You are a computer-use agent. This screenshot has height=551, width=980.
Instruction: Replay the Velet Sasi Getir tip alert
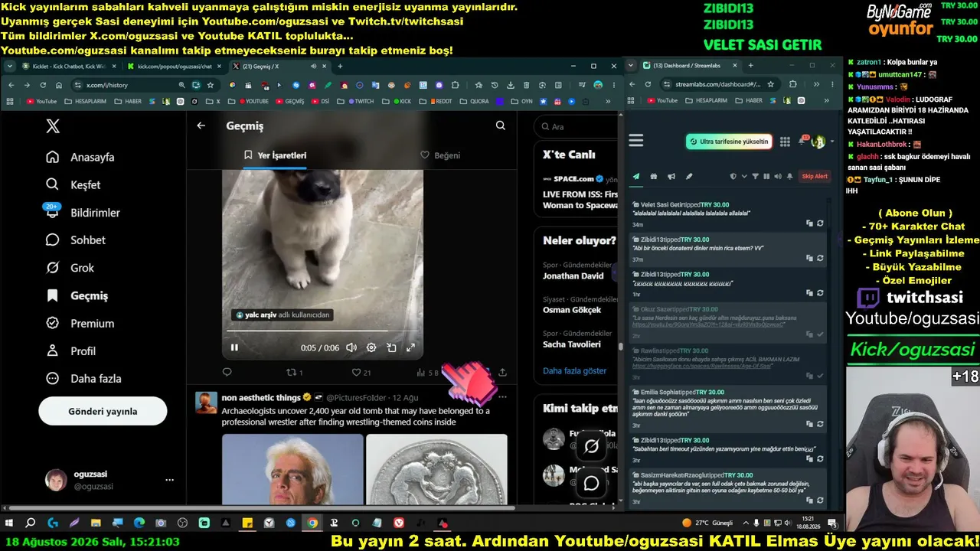point(820,223)
